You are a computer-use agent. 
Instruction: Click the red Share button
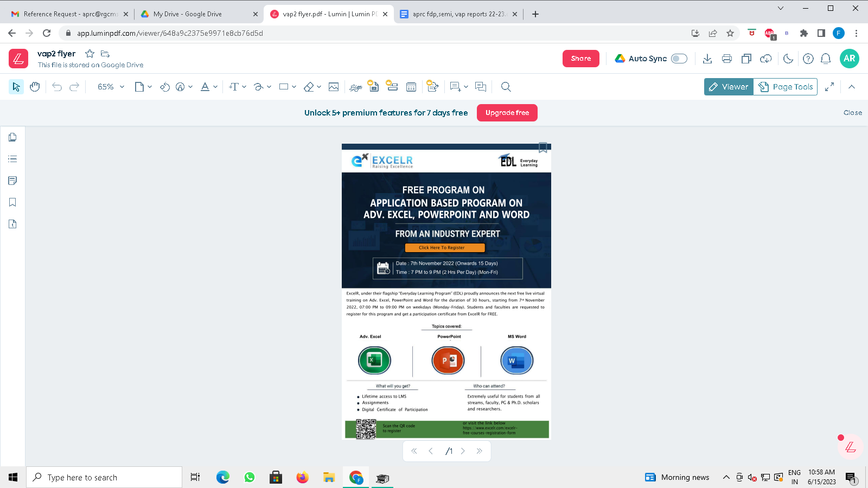pos(581,59)
